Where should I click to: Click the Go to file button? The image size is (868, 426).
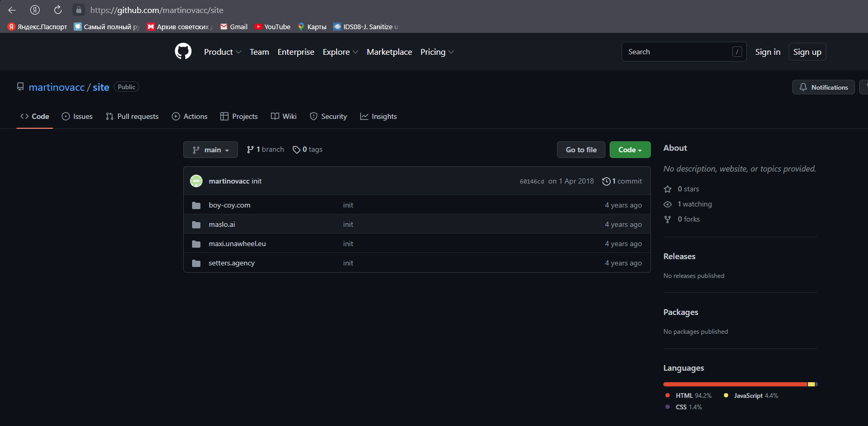[581, 150]
